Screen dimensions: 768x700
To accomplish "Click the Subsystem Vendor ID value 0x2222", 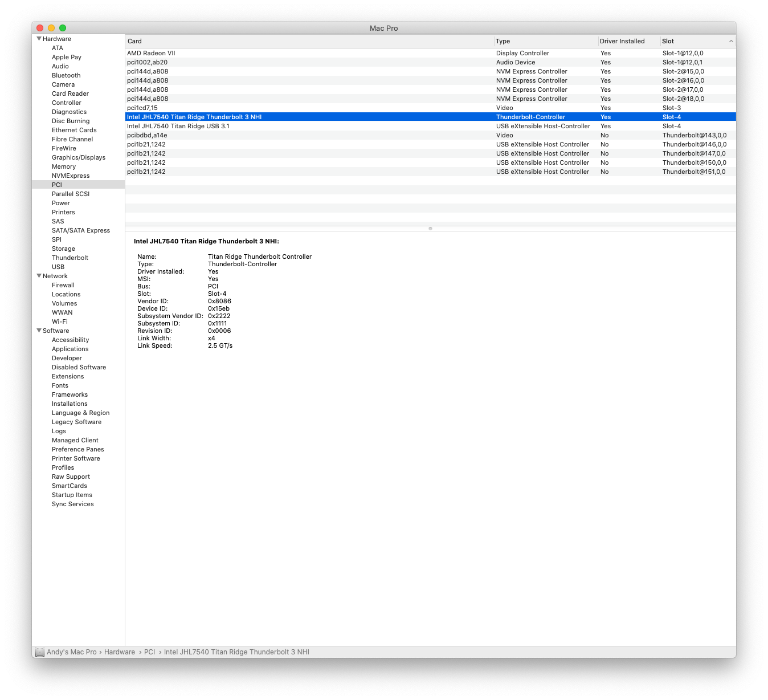I will click(x=219, y=316).
